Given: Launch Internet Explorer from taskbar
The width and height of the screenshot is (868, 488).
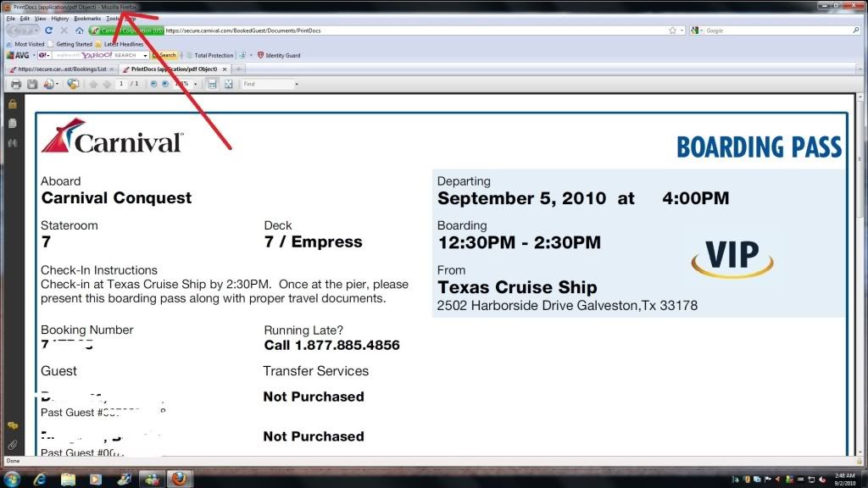Looking at the screenshot, I should (40, 480).
